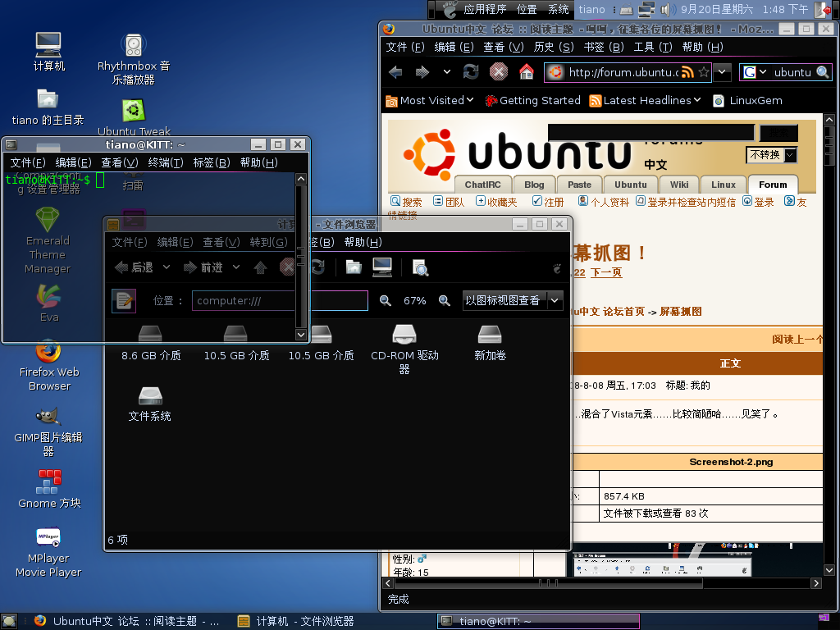This screenshot has width=840, height=630.
Task: Click Firefox horizontal scrollbar
Action: [548, 583]
